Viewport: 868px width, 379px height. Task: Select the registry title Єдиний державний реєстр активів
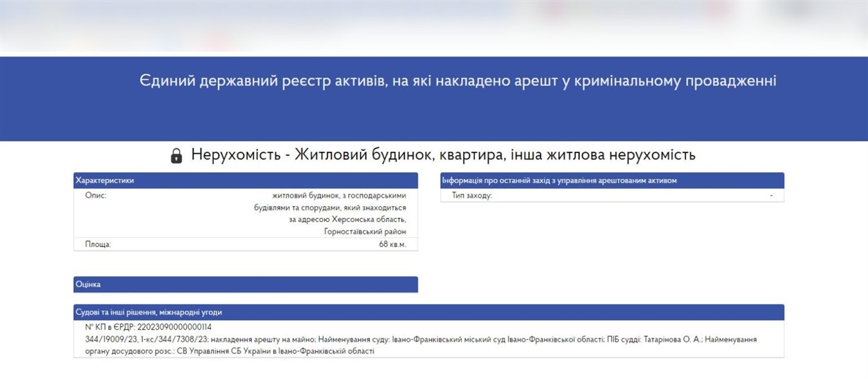pos(458,81)
